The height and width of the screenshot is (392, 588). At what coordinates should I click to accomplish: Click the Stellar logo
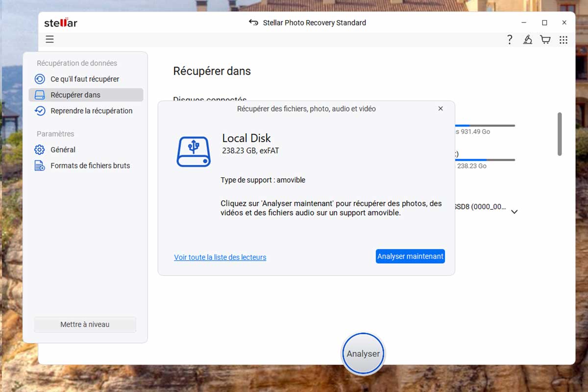click(x=61, y=23)
